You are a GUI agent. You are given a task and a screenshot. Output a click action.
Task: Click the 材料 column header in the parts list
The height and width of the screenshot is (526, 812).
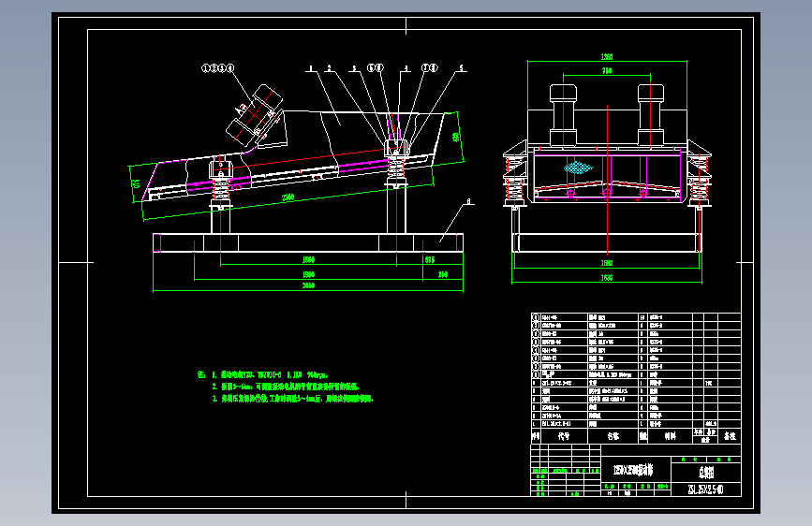point(670,436)
